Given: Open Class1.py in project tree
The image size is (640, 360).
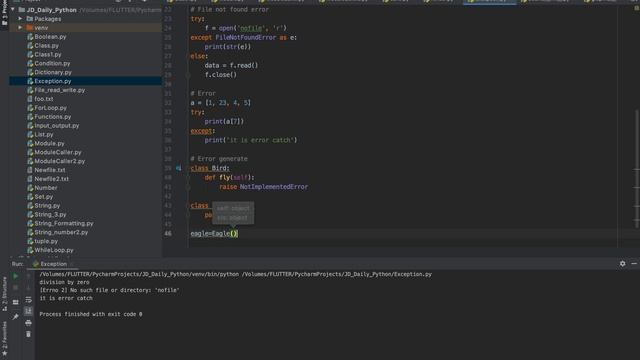Looking at the screenshot, I should click(47, 54).
